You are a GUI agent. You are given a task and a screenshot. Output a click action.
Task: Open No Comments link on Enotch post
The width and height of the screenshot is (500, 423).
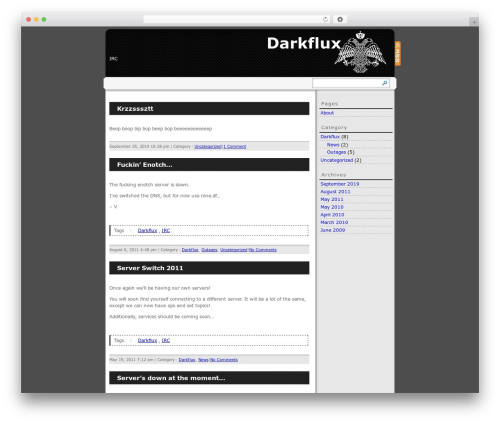tap(263, 250)
